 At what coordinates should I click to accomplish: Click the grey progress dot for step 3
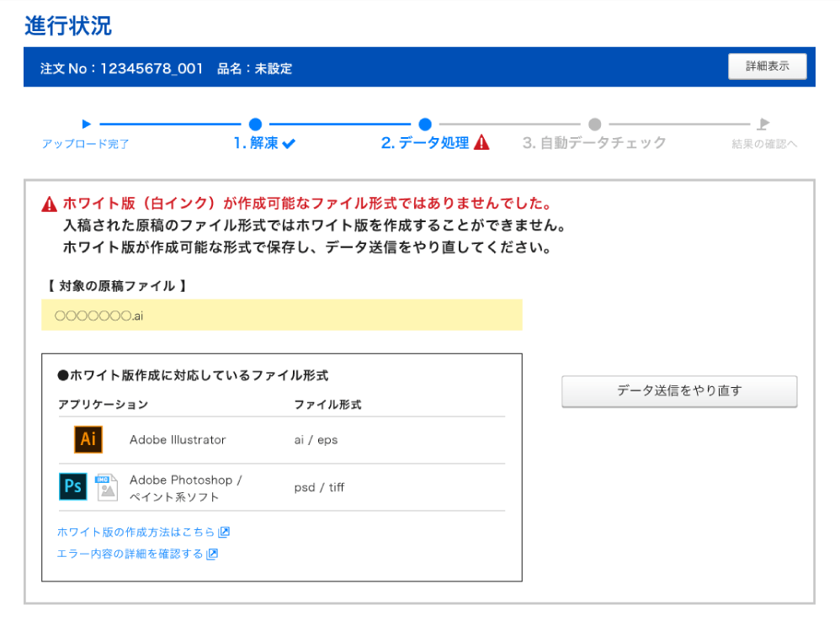[x=594, y=124]
